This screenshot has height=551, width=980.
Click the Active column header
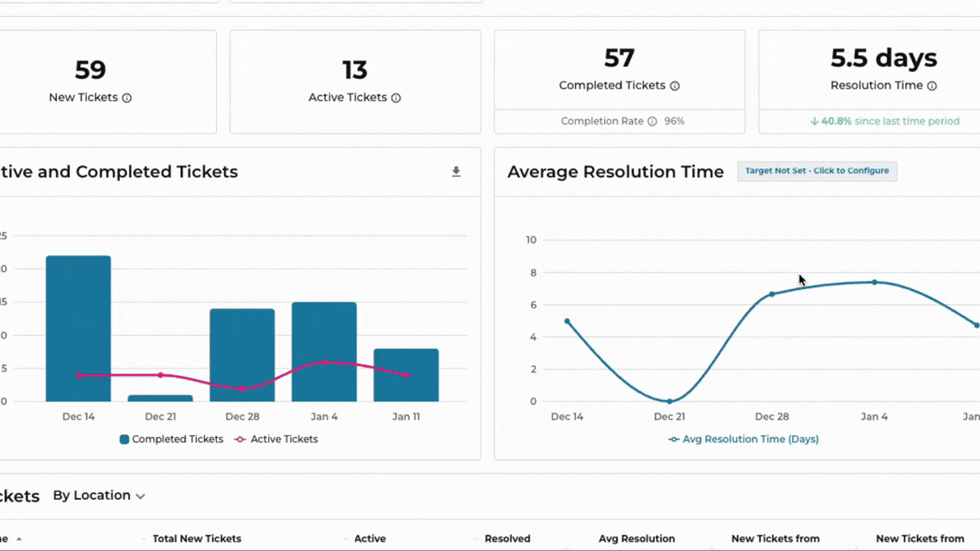tap(369, 539)
